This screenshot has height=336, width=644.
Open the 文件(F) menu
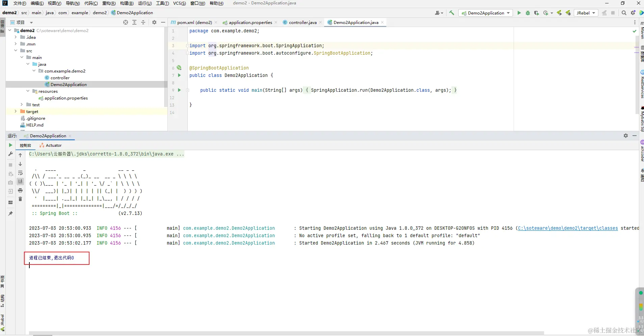[x=20, y=3]
